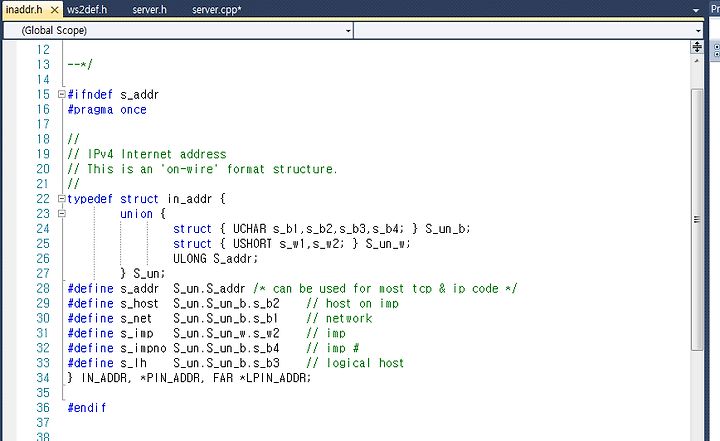Click the vertical scrollbar thumb
This screenshot has height=441, width=720.
(697, 220)
